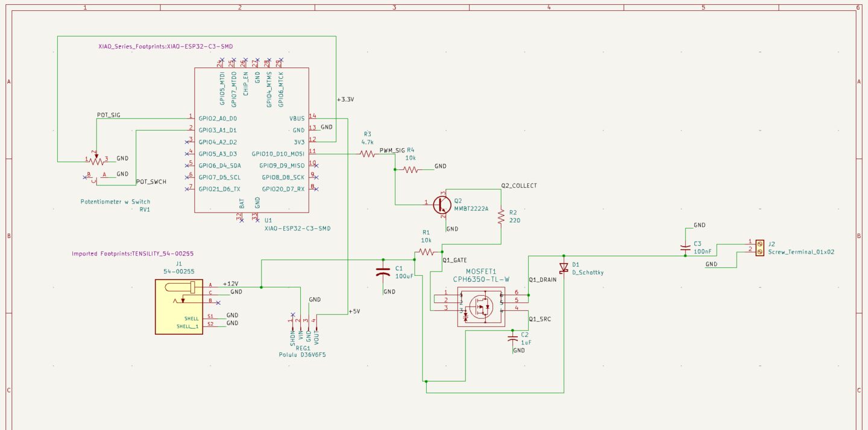868x430 pixels.
Task: Click the no-connect flag on GPIO20_D7_RX pin
Action: click(x=316, y=189)
